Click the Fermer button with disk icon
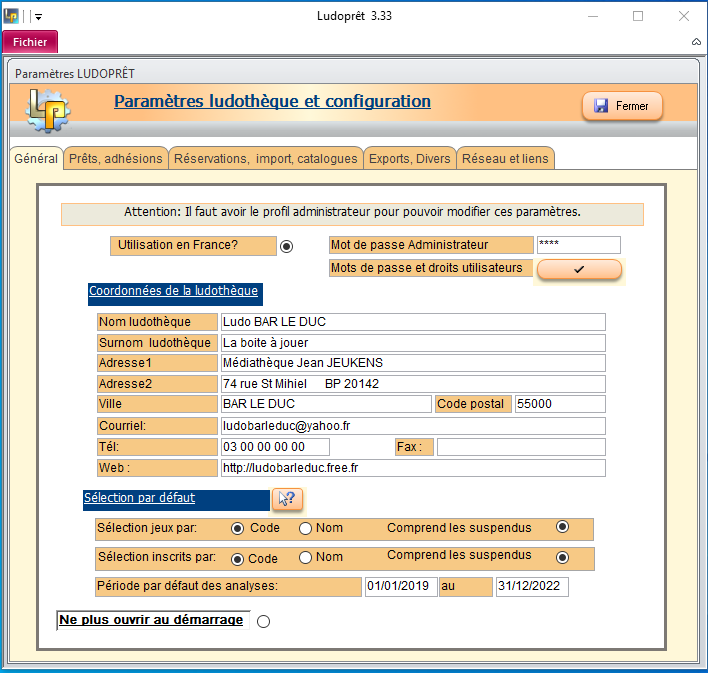708x673 pixels. coord(622,106)
